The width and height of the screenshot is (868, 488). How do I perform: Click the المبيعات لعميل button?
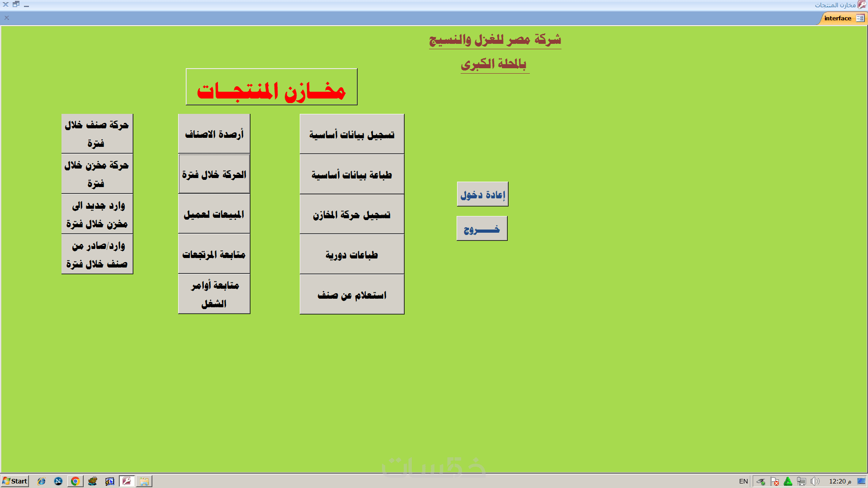(214, 214)
